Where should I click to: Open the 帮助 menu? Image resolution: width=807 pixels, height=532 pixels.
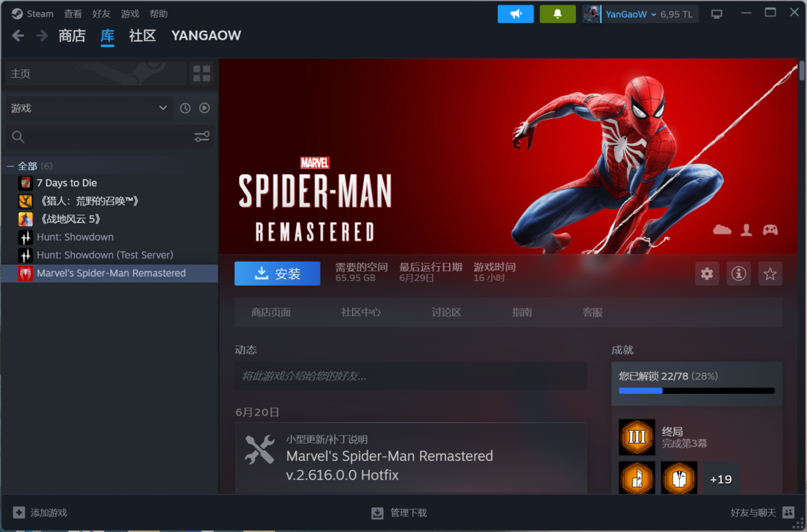pos(158,14)
